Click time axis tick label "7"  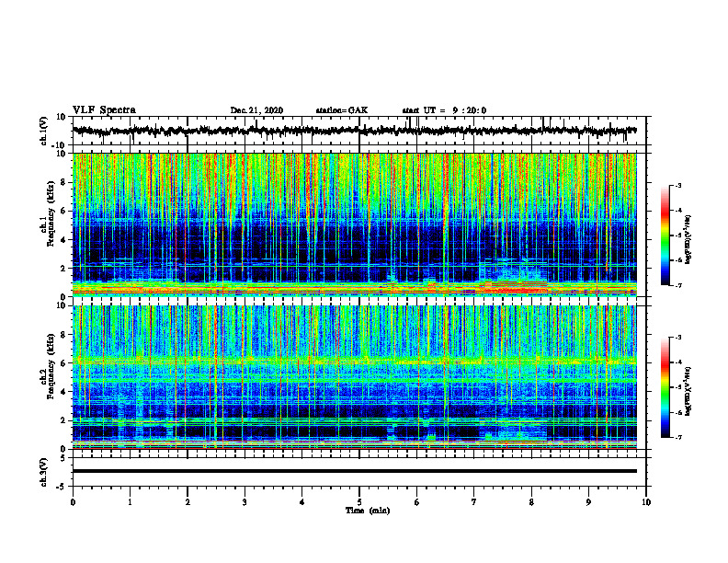click(474, 502)
